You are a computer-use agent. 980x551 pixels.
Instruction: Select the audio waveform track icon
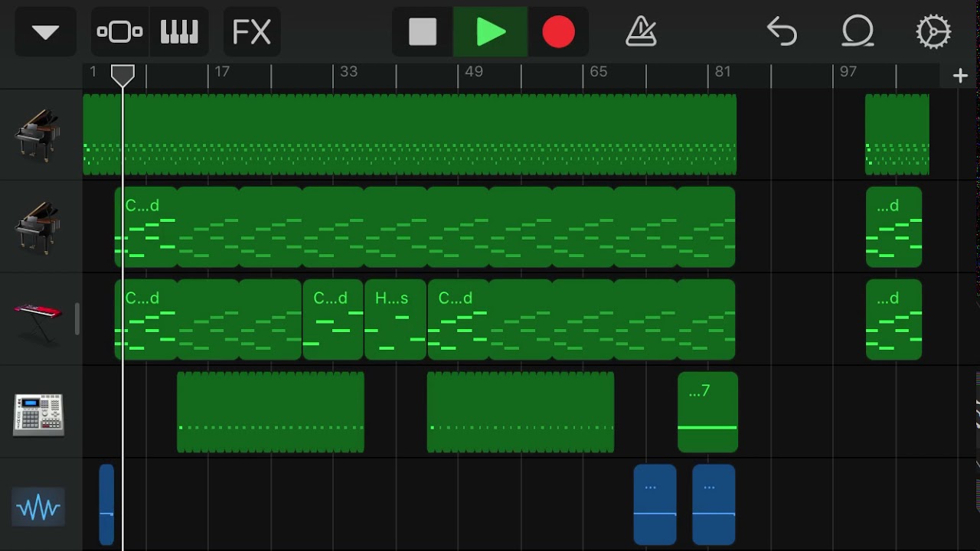[38, 507]
